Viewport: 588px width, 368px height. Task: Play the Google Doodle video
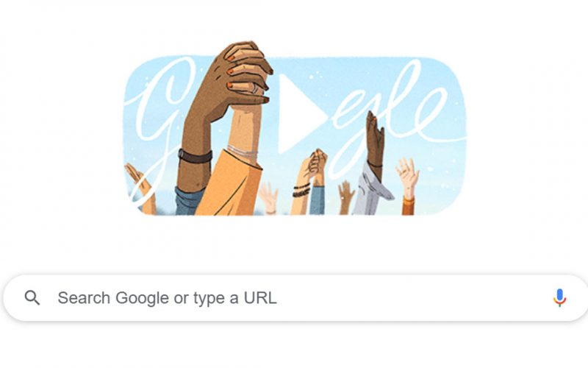tap(298, 113)
